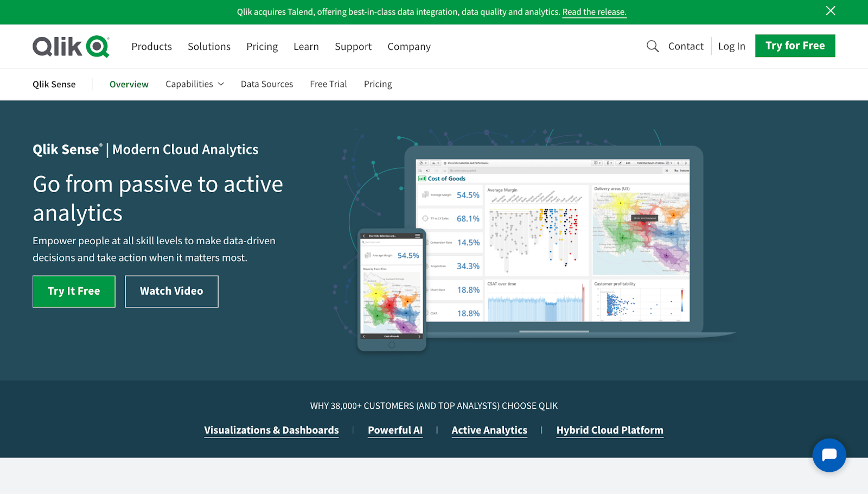The image size is (868, 494).
Task: Follow the Read the release link
Action: pyautogui.click(x=595, y=12)
